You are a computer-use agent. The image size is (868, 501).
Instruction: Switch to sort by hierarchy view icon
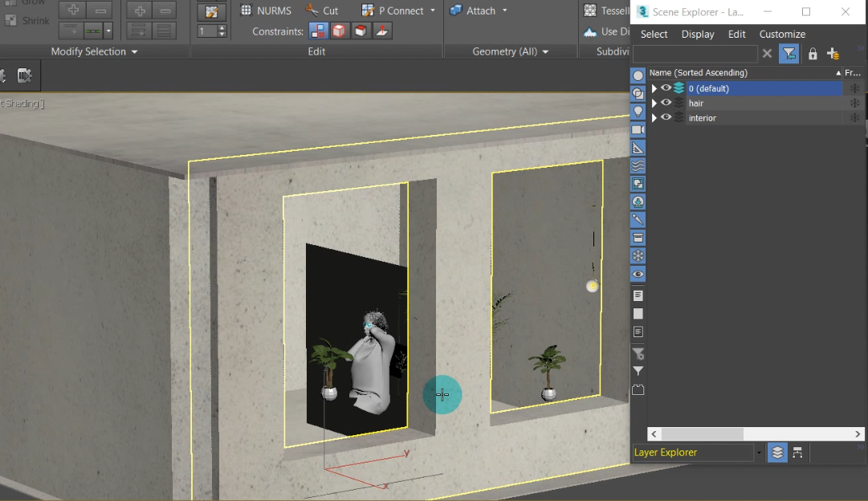[797, 452]
